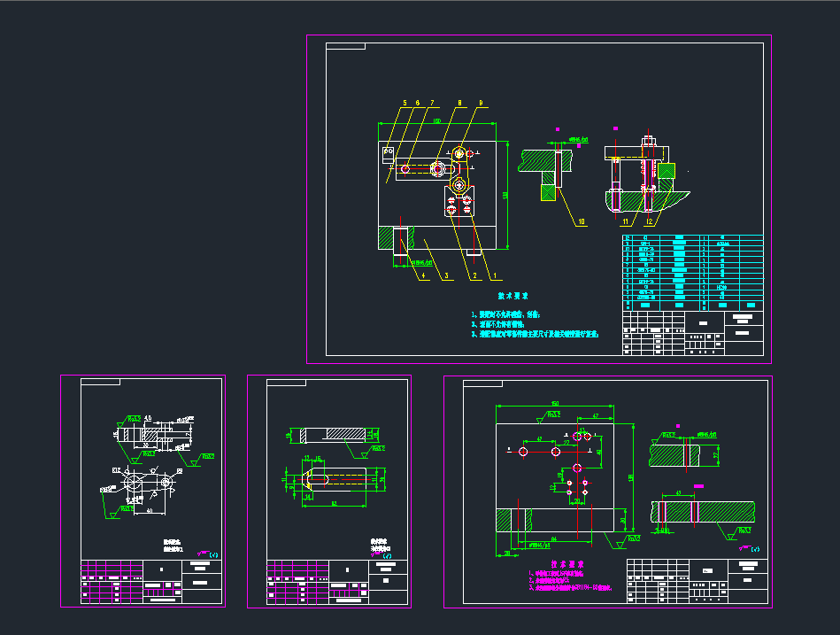Select part callout number 10
Screen dimensions: 840x635
tap(582, 221)
